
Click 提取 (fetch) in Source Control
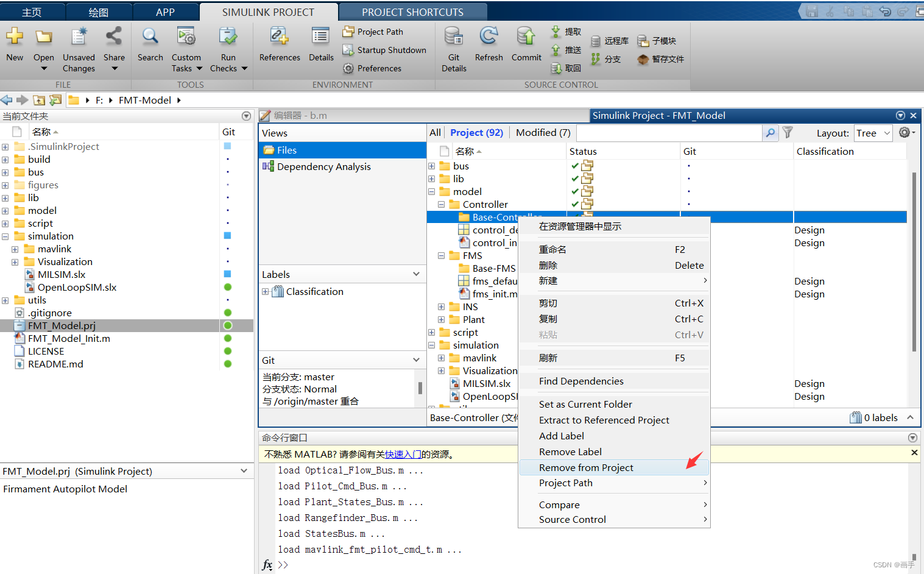tap(566, 32)
